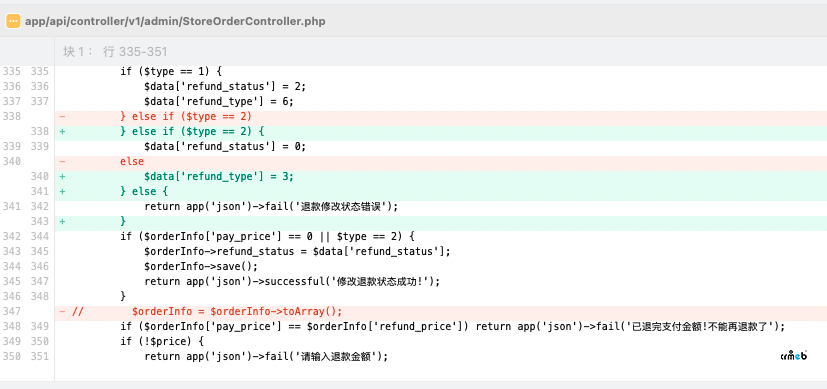
Task: Click the crmeb watermark logo
Action: click(x=794, y=356)
